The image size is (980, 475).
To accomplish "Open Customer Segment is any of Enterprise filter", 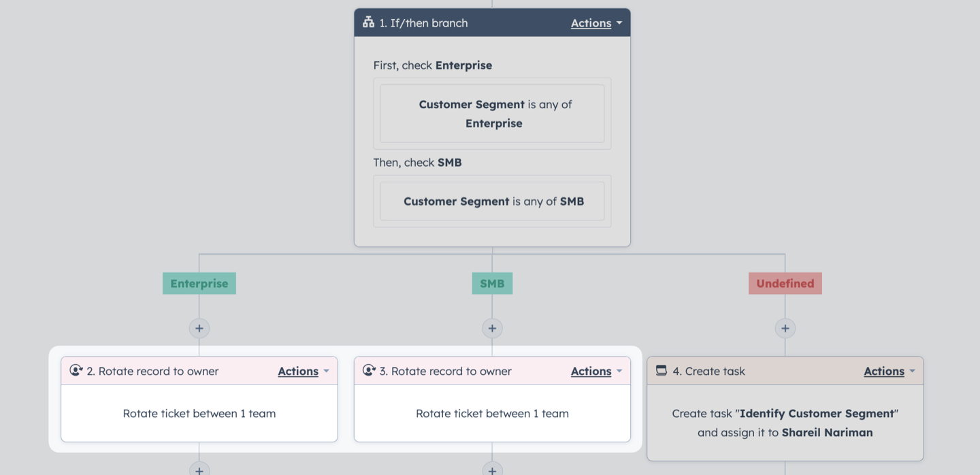I will [x=492, y=114].
